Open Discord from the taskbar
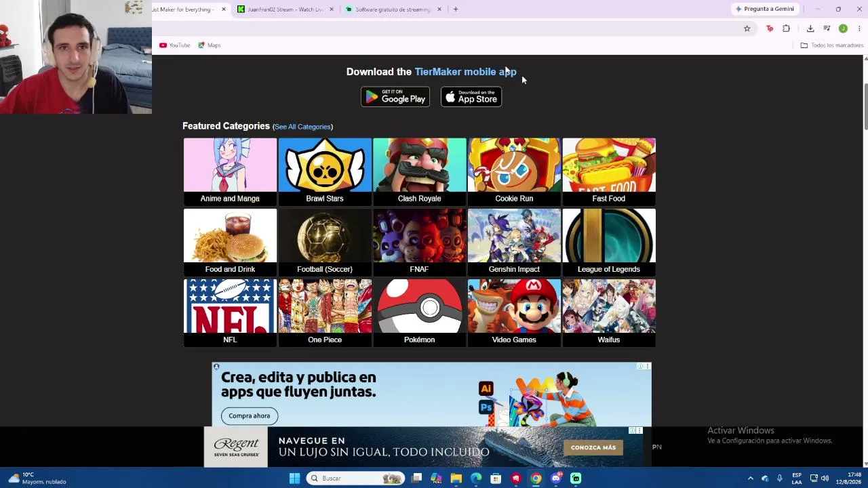This screenshot has width=868, height=488. tap(556, 479)
